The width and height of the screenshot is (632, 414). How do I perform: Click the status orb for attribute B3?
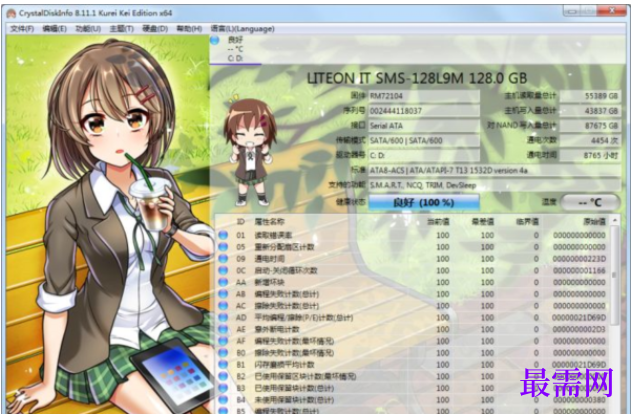pyautogui.click(x=223, y=388)
